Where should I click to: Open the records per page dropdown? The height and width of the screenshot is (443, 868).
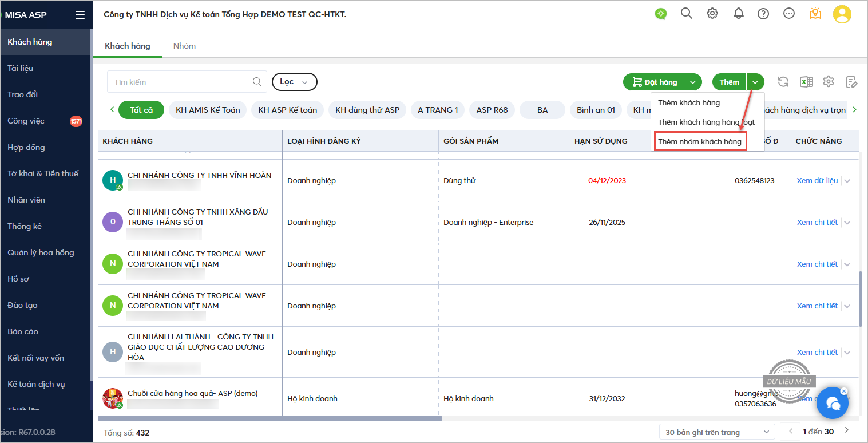click(x=717, y=432)
